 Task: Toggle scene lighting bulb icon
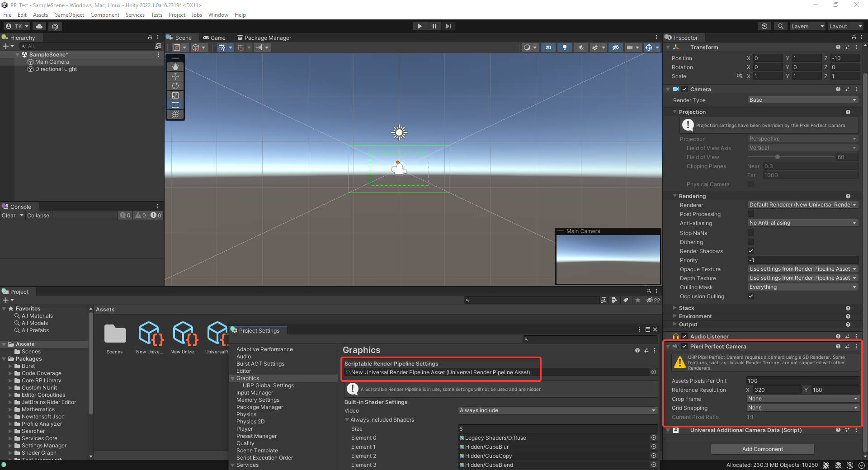click(x=565, y=47)
